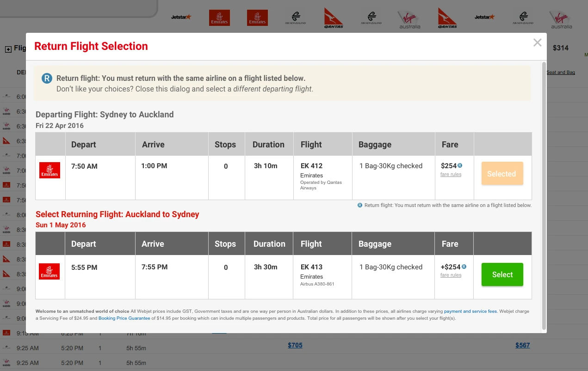Click the Departing Flight: Sydney to Auckland heading
This screenshot has height=371, width=588.
click(x=105, y=115)
